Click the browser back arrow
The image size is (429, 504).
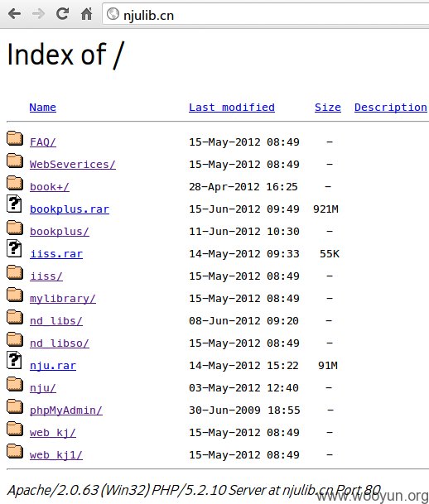[x=14, y=14]
